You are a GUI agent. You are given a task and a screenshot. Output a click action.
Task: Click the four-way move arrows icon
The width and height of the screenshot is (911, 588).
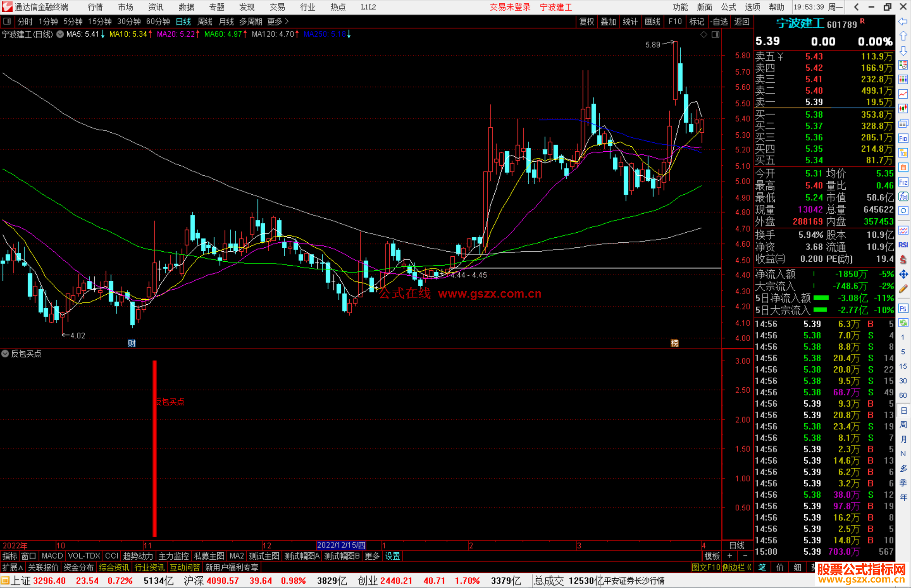(x=903, y=274)
